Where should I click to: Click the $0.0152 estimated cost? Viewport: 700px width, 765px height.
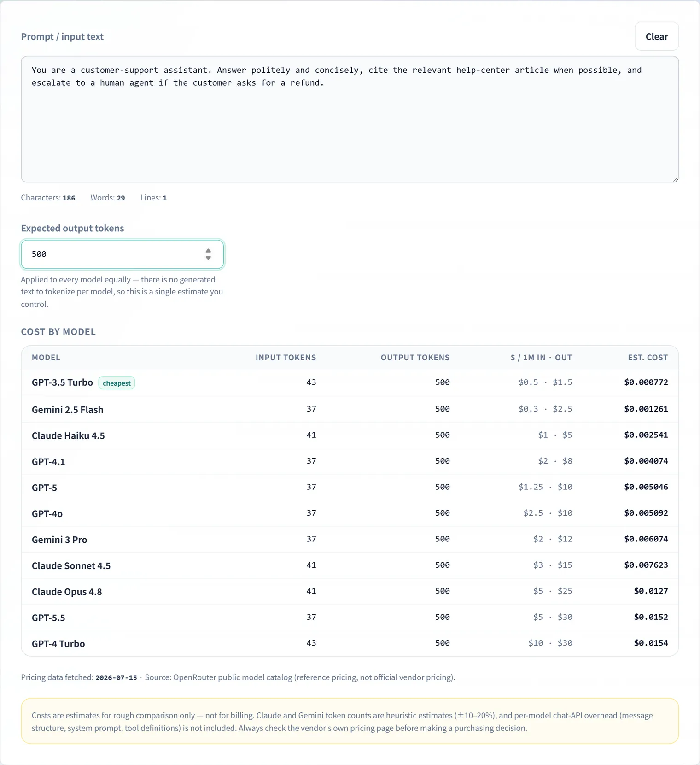click(651, 617)
